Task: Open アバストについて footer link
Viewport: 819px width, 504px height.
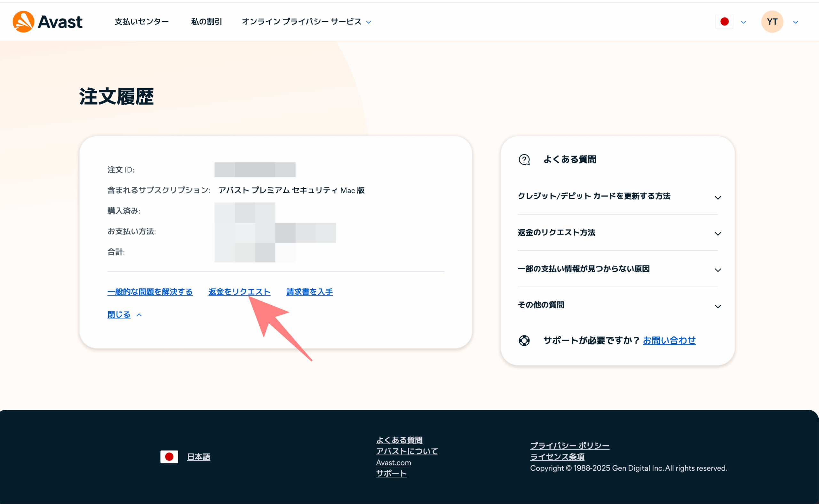Action: [407, 451]
